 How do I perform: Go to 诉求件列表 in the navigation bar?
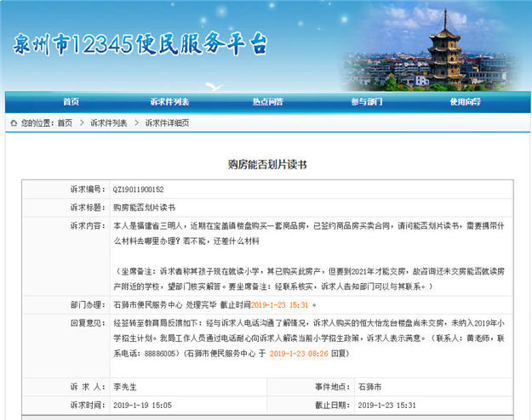click(169, 102)
